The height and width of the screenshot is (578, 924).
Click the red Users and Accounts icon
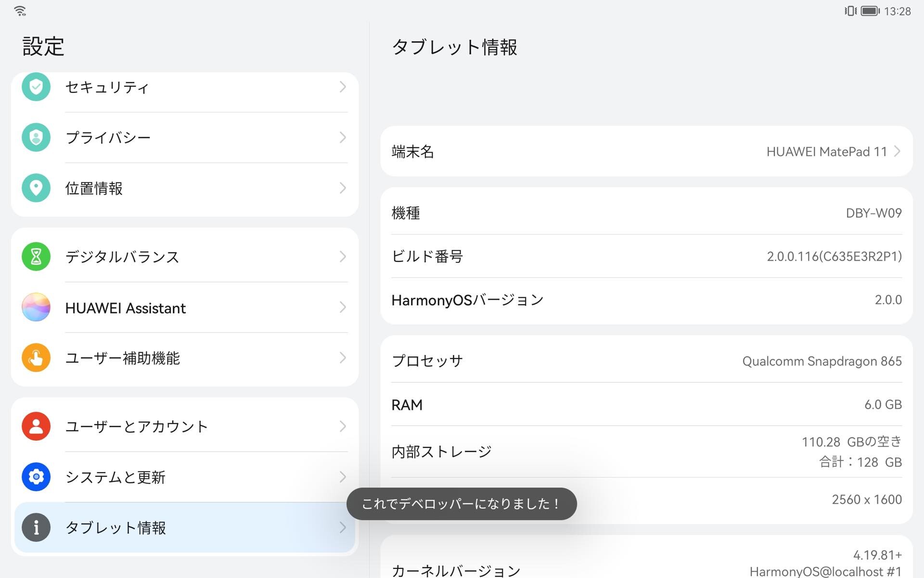pyautogui.click(x=36, y=426)
